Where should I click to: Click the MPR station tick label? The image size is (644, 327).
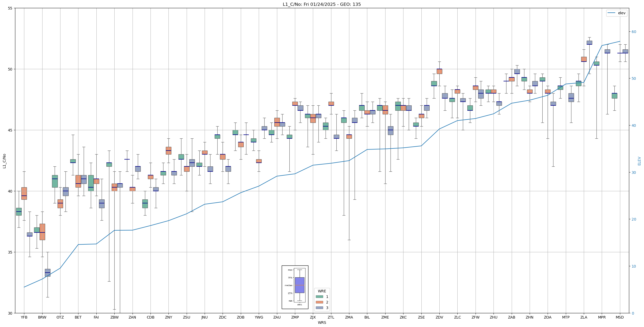coord(602,317)
